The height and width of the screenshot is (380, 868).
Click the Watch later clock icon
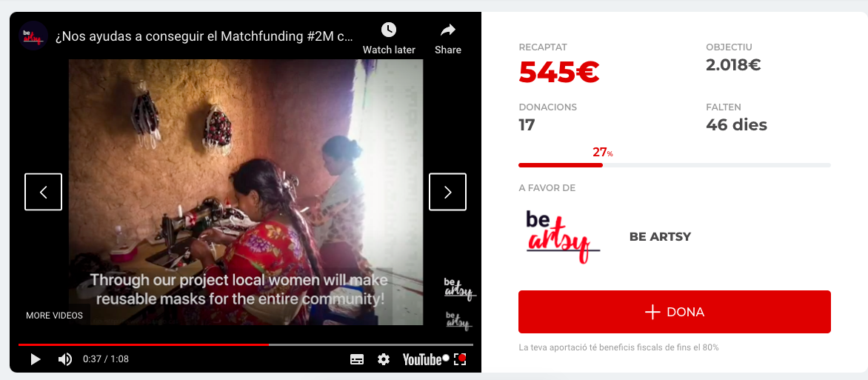[x=389, y=30]
